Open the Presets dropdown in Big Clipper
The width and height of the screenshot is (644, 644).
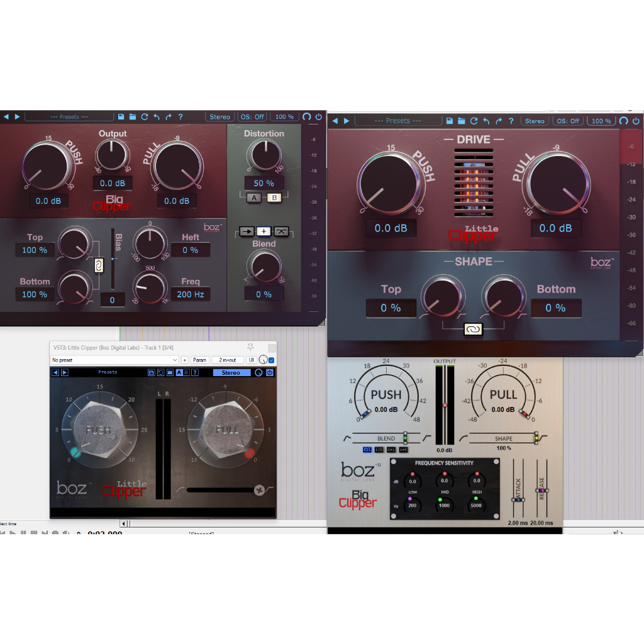pyautogui.click(x=69, y=117)
